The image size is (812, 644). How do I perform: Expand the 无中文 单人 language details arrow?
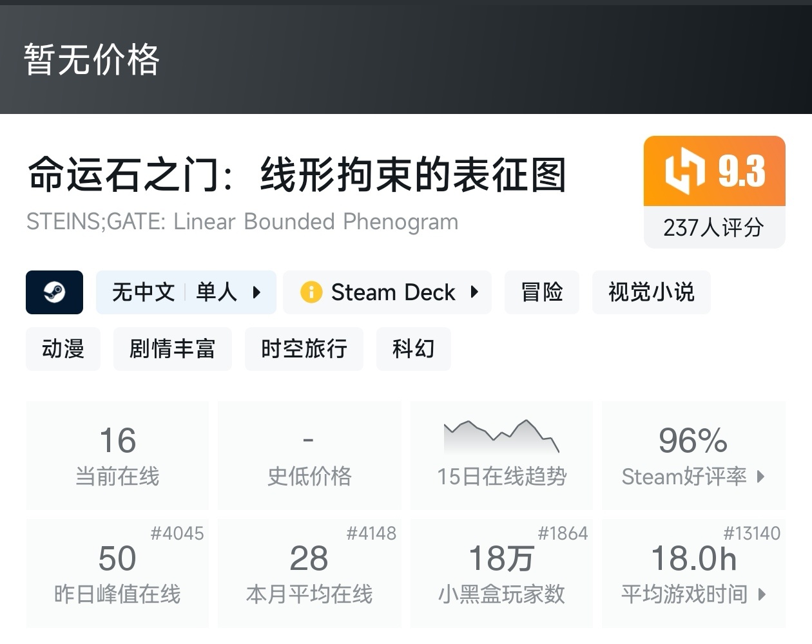[x=256, y=292]
